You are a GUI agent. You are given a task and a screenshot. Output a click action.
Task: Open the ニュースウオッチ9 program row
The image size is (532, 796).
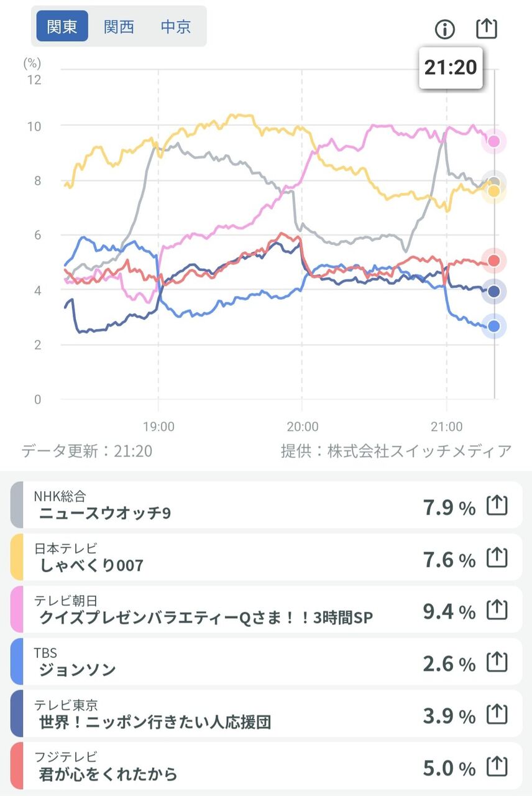coord(218,506)
